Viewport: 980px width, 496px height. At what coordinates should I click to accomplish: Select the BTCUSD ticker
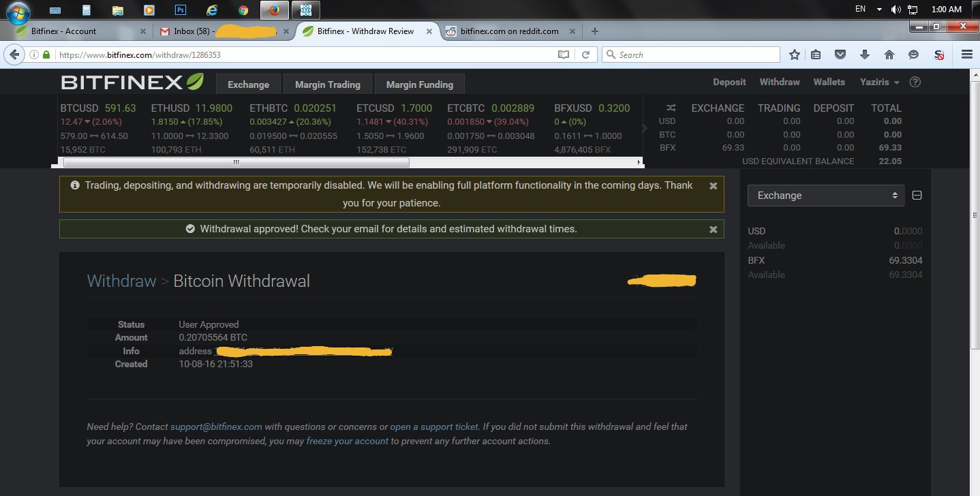[98, 128]
